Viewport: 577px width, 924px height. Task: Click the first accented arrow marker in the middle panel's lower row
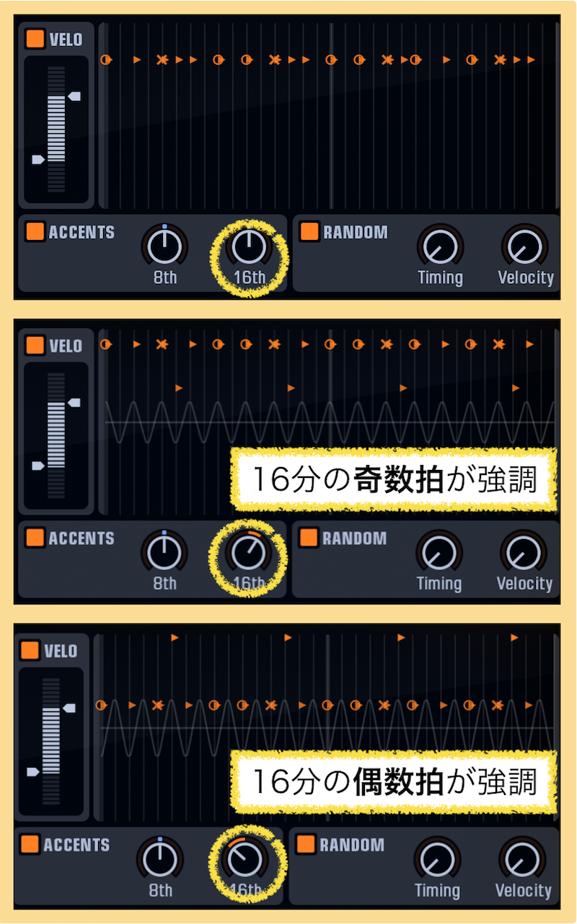tap(179, 388)
